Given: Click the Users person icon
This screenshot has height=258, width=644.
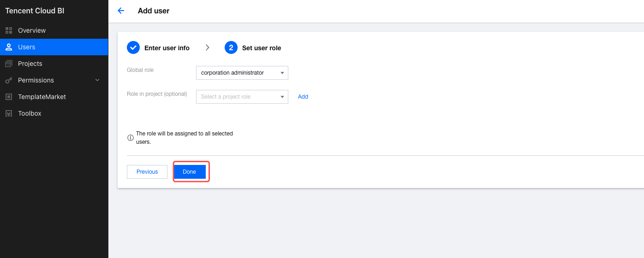Looking at the screenshot, I should coord(8,47).
